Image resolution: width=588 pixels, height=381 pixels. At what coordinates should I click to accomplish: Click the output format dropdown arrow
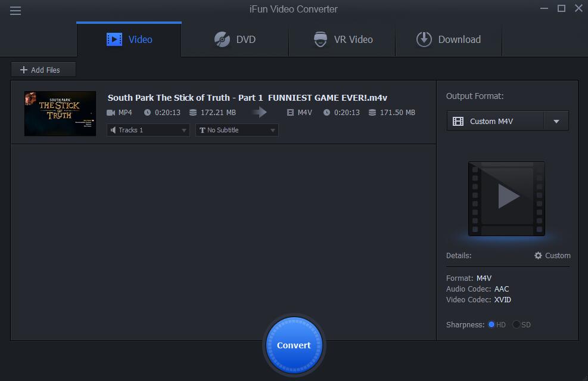[556, 121]
